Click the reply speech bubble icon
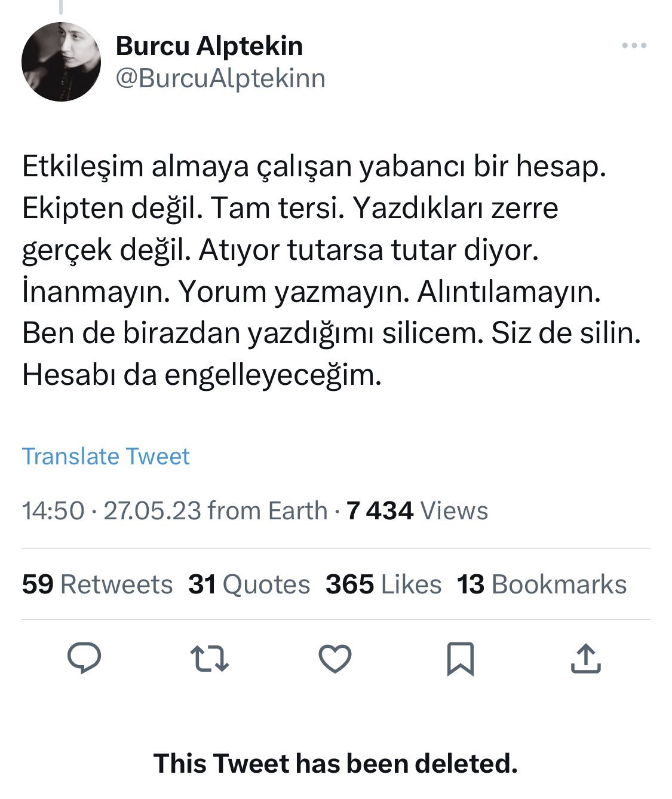Image resolution: width=672 pixels, height=799 pixels. [x=84, y=658]
